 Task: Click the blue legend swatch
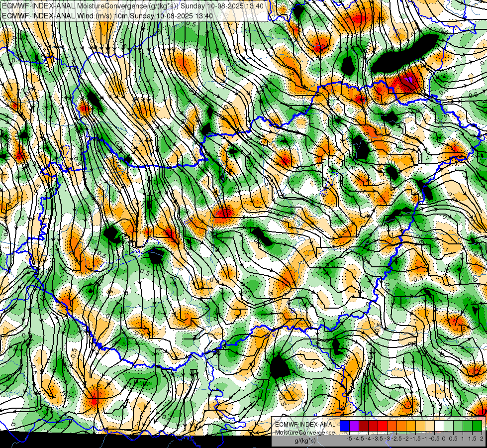pos(345,426)
